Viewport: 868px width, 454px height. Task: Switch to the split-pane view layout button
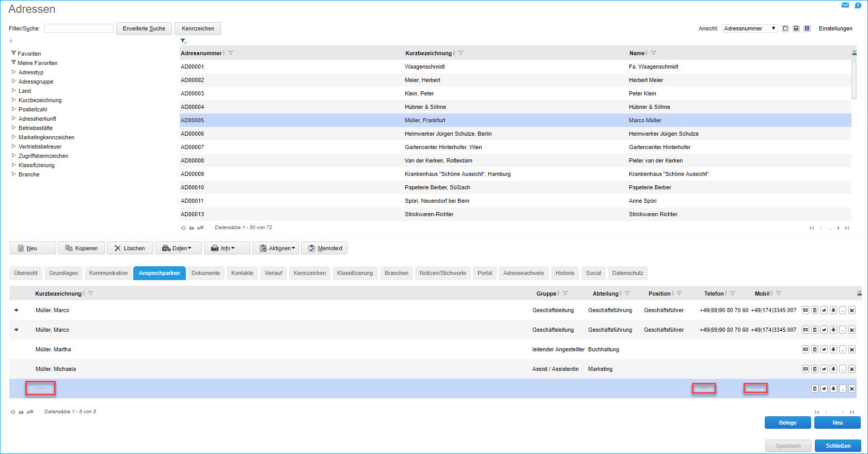coord(796,28)
